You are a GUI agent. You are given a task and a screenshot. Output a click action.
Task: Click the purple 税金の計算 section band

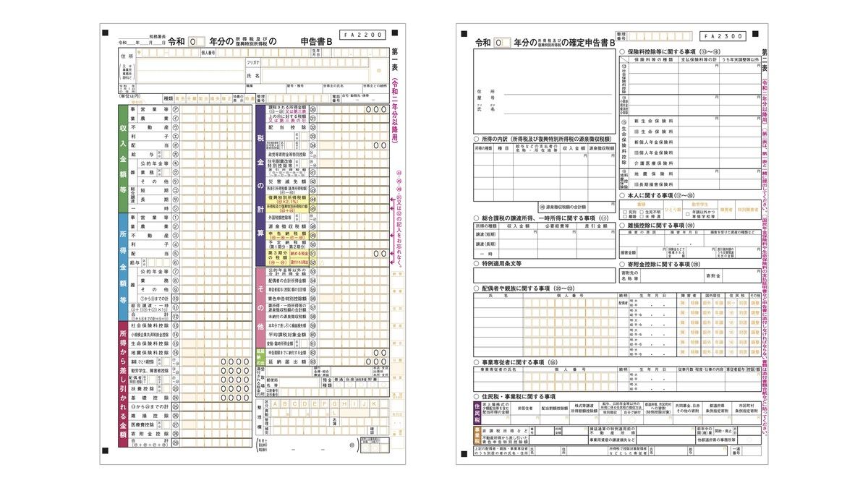click(x=260, y=184)
